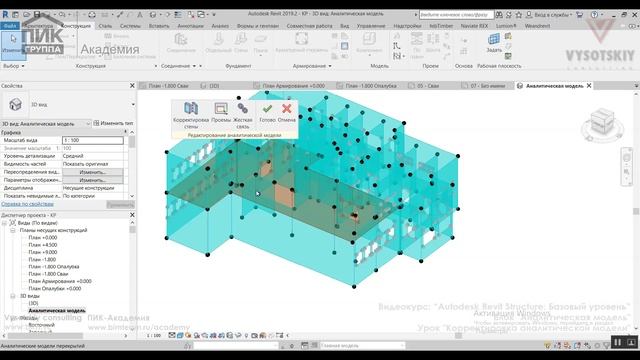Activate the Жесткая связь rigid link tool
This screenshot has height=360, width=640.
pos(242,109)
